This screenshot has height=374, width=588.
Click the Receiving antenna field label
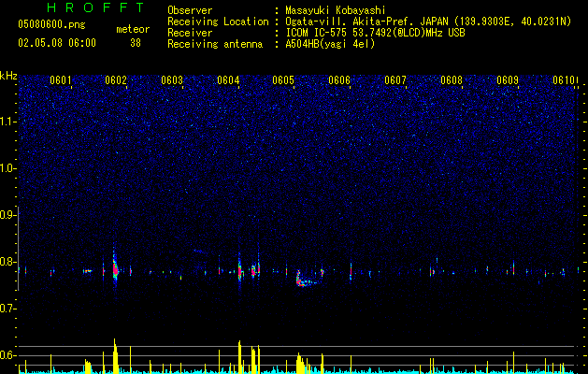215,44
